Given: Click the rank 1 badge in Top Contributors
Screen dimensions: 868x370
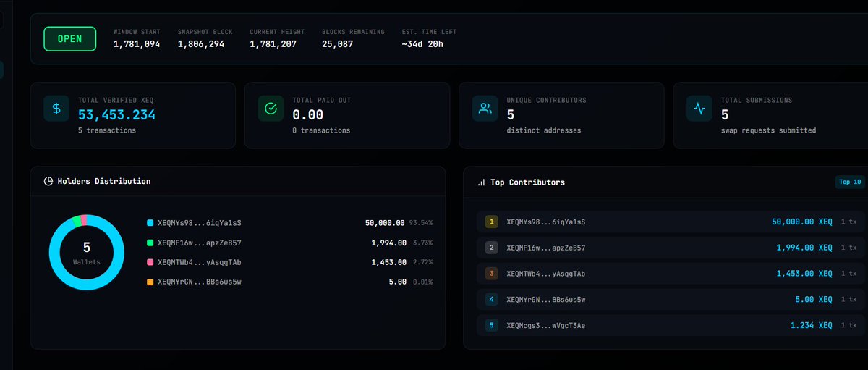Looking at the screenshot, I should [492, 222].
